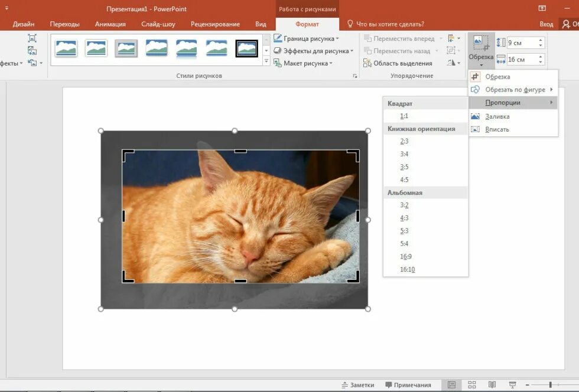Screen dimensions: 579x392
Task: Select the Пропорции menu item
Action: tap(513, 103)
